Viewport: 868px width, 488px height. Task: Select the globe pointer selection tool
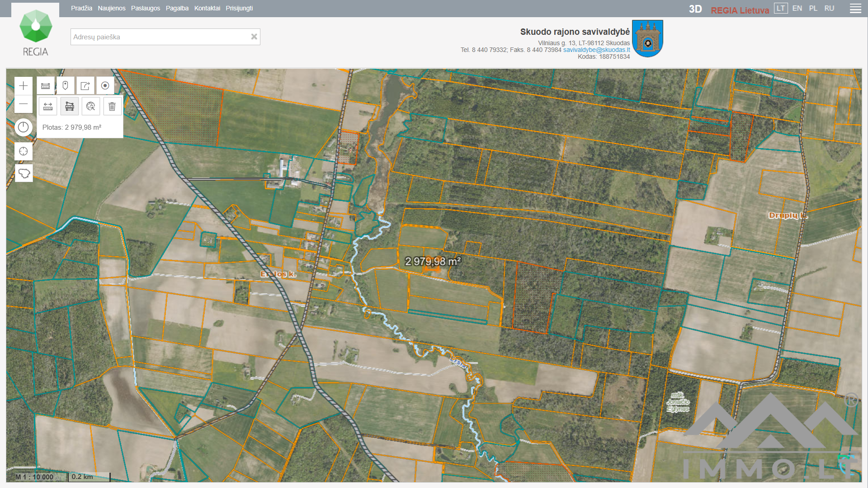(91, 107)
